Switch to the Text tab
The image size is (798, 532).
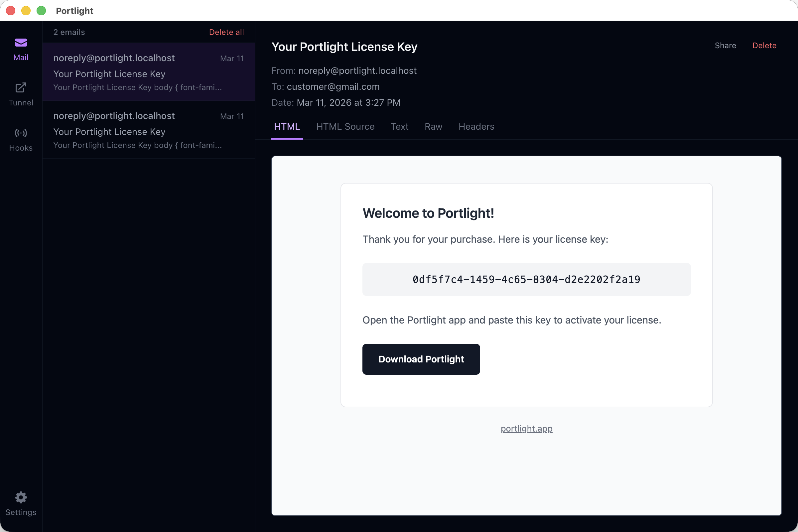pos(400,127)
